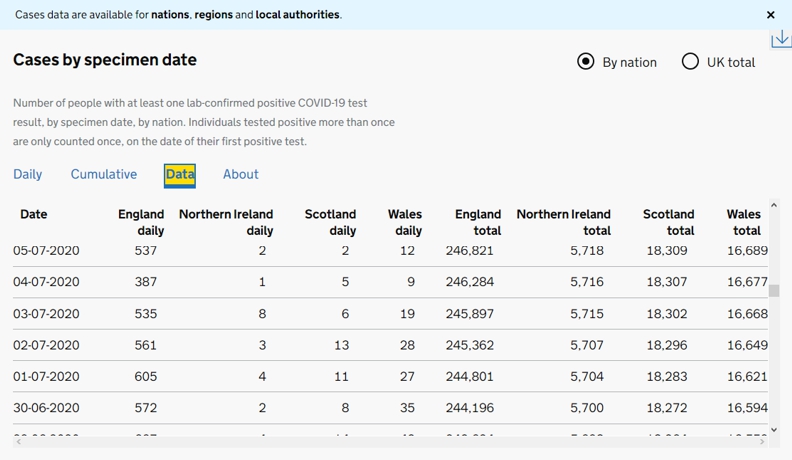Image resolution: width=792 pixels, height=460 pixels.
Task: Click the table's vertical scroll down arrow
Action: coord(773,430)
